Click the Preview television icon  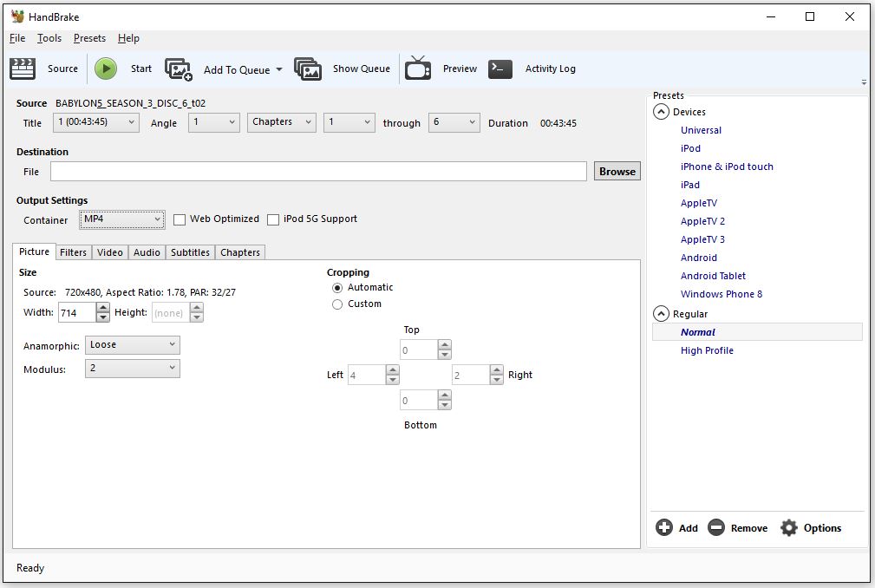418,69
